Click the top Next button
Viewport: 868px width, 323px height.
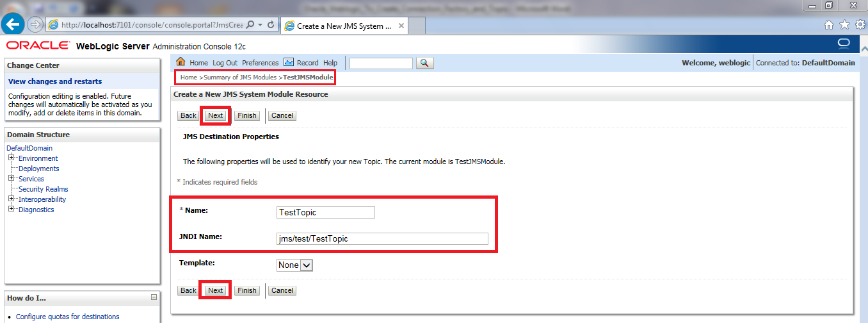[x=216, y=115]
